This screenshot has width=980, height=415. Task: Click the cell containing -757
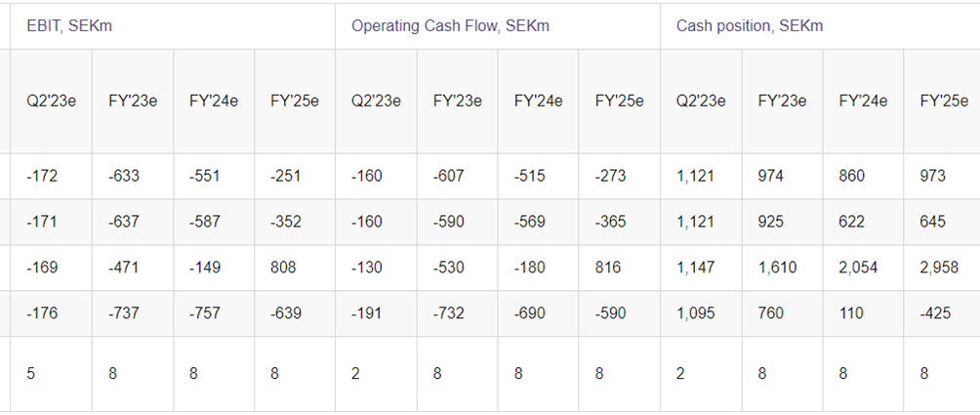[205, 313]
